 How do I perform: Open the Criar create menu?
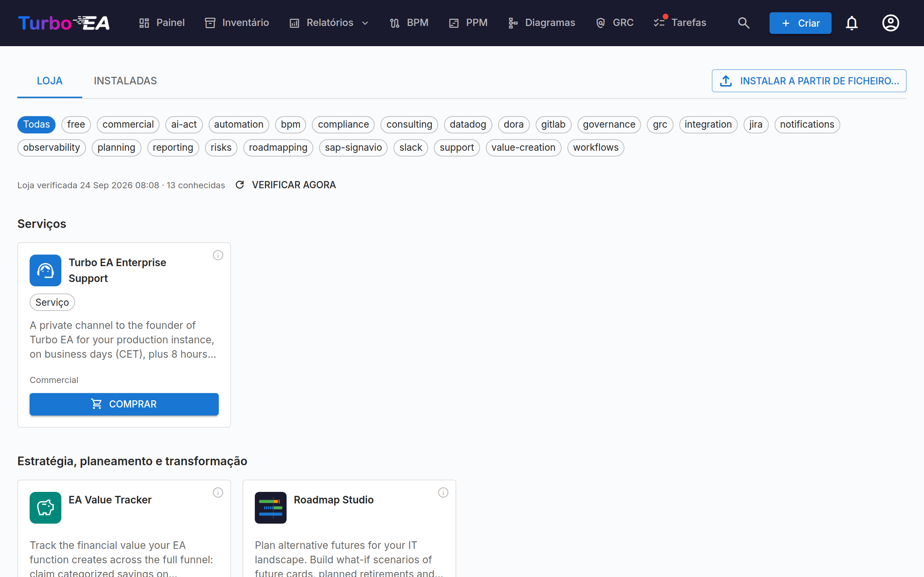pos(800,23)
